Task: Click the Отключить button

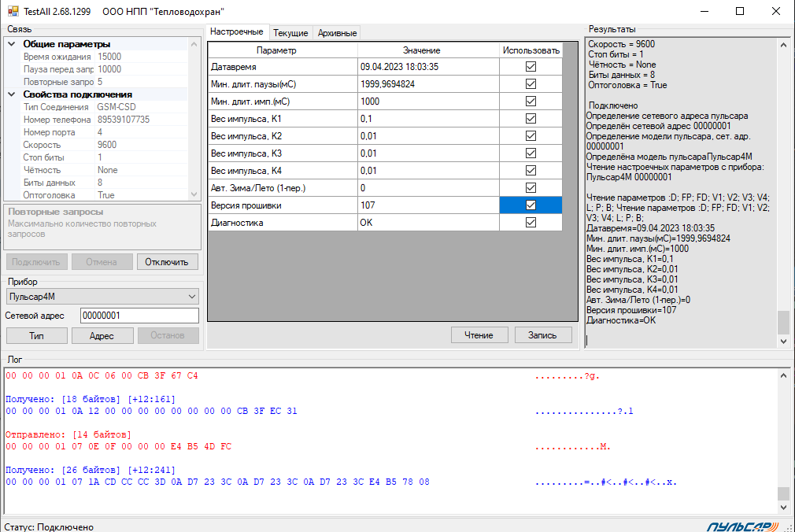Action: pos(167,262)
